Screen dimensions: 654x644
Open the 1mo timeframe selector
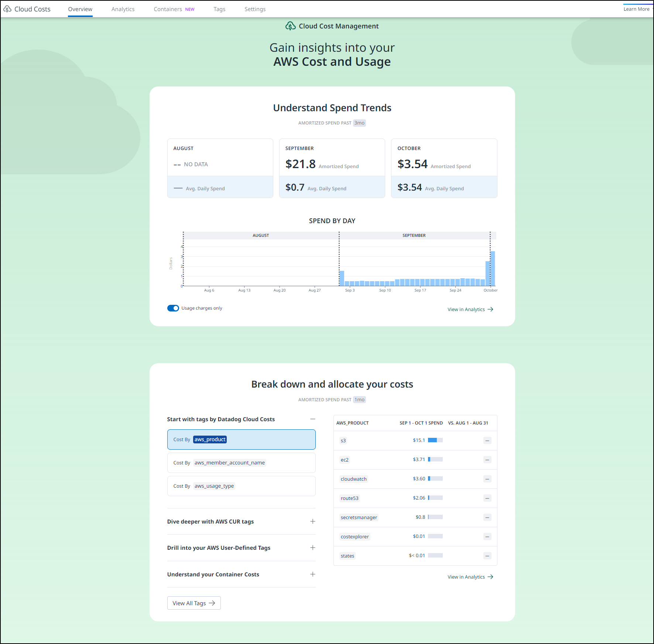click(x=359, y=400)
